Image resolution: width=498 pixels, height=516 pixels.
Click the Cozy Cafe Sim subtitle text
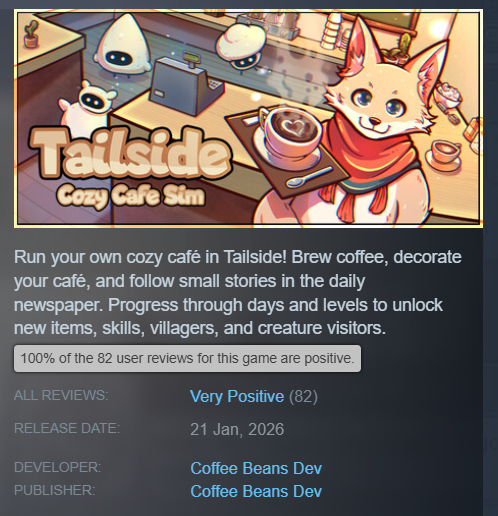[x=131, y=196]
